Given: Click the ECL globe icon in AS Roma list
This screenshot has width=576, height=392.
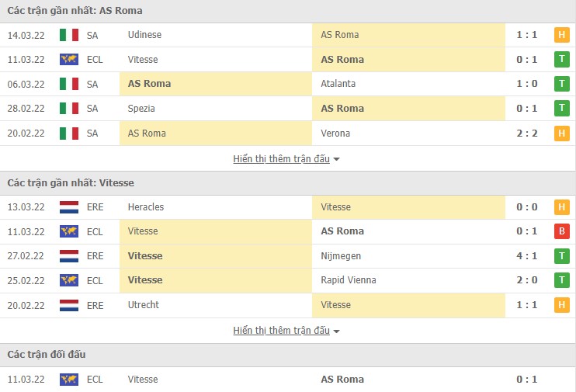Looking at the screenshot, I should [x=69, y=60].
